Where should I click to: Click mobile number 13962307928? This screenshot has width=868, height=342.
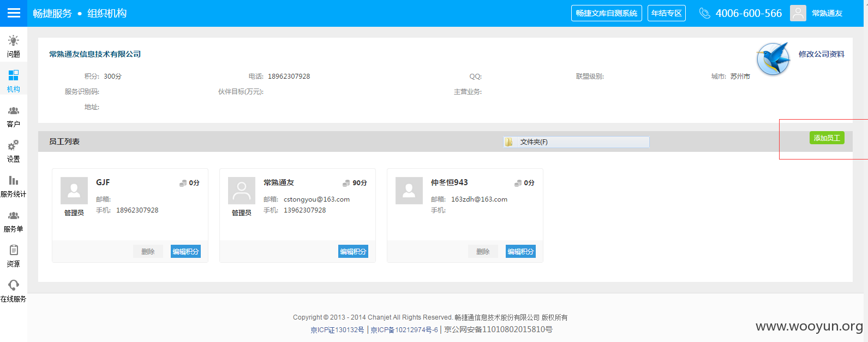305,210
